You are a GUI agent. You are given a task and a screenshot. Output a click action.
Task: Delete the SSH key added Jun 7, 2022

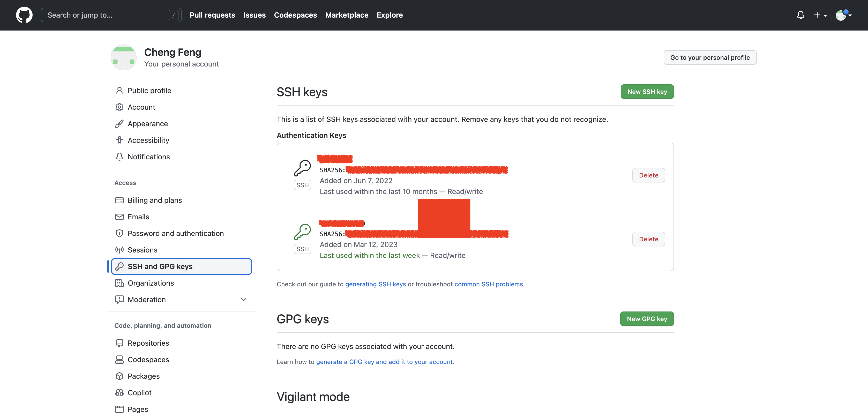click(648, 175)
